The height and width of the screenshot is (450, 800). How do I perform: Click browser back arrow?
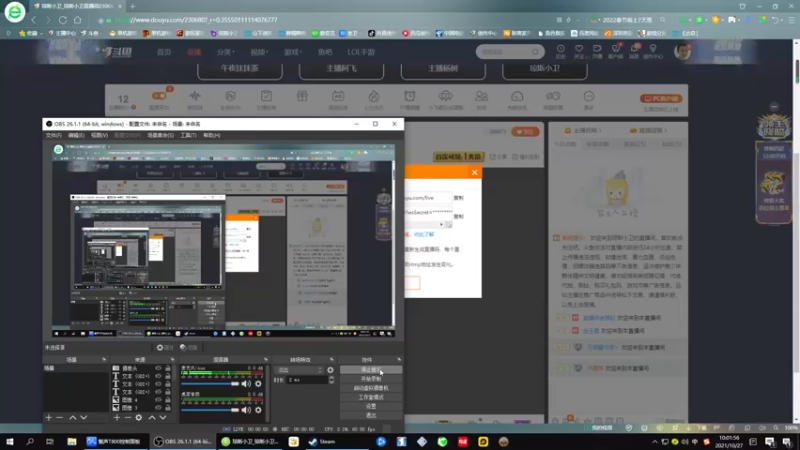coord(34,20)
